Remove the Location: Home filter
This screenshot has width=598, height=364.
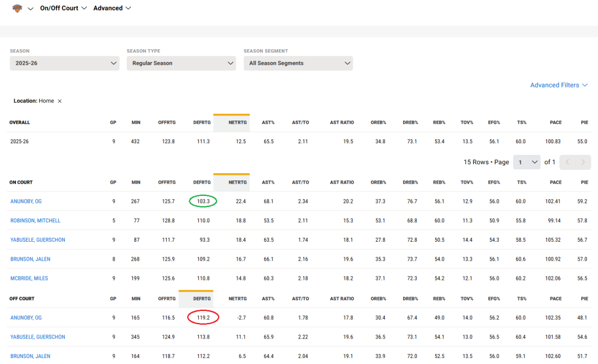coord(60,101)
